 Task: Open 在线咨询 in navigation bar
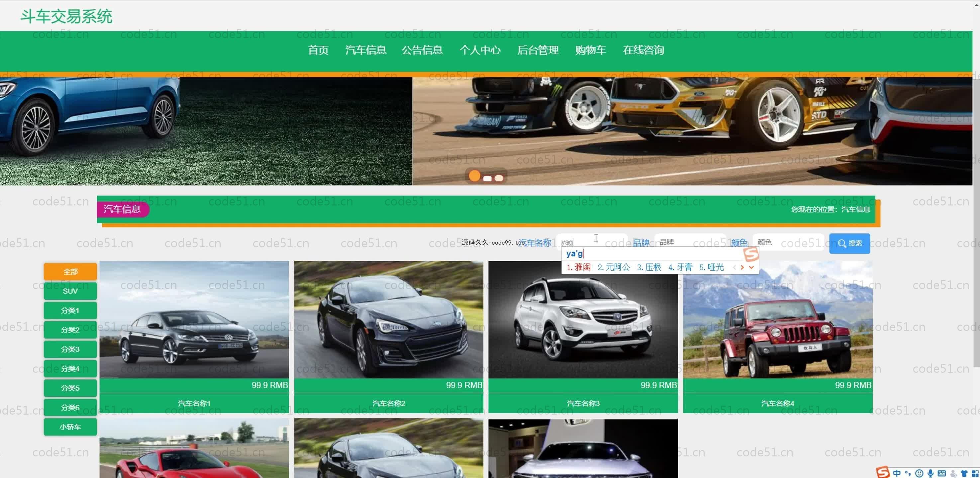[x=643, y=50]
